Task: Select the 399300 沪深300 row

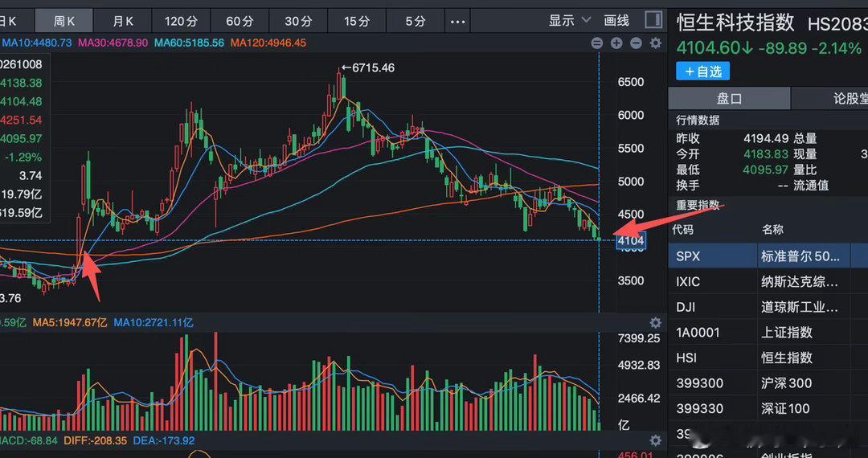Action: 768,382
